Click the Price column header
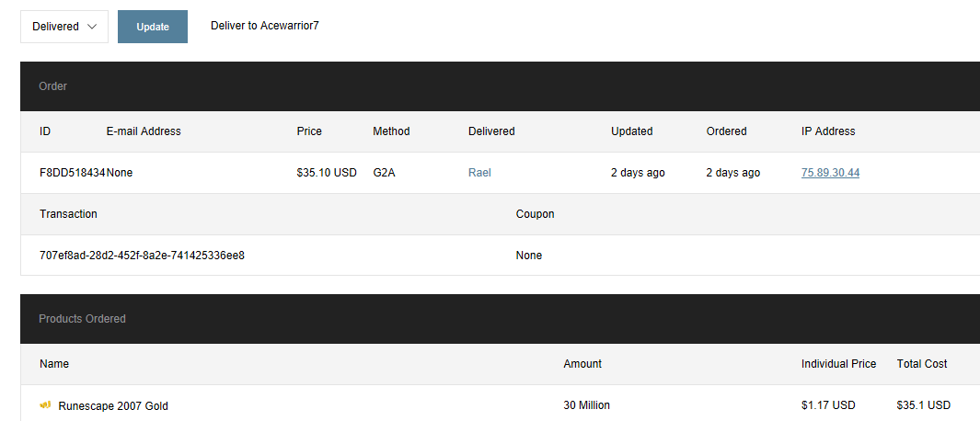The height and width of the screenshot is (421, 980). (309, 131)
